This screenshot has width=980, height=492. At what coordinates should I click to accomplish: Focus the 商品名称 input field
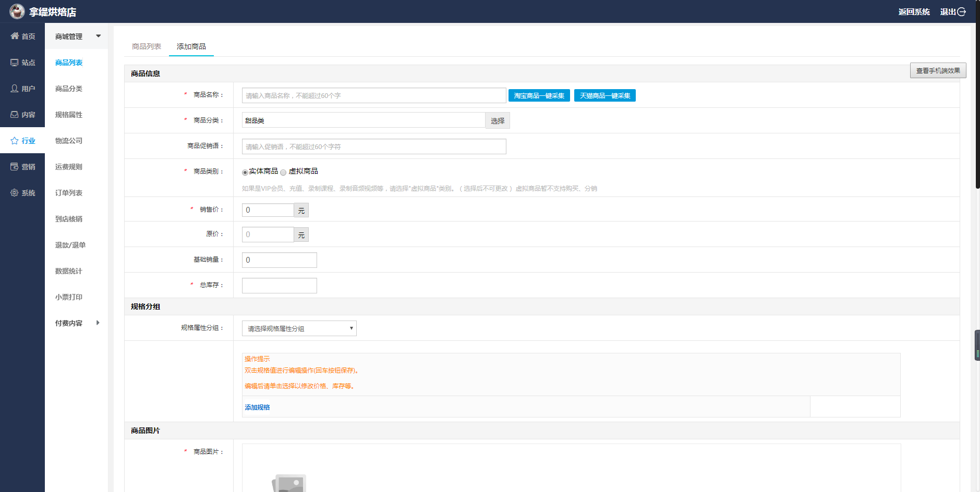pos(374,95)
